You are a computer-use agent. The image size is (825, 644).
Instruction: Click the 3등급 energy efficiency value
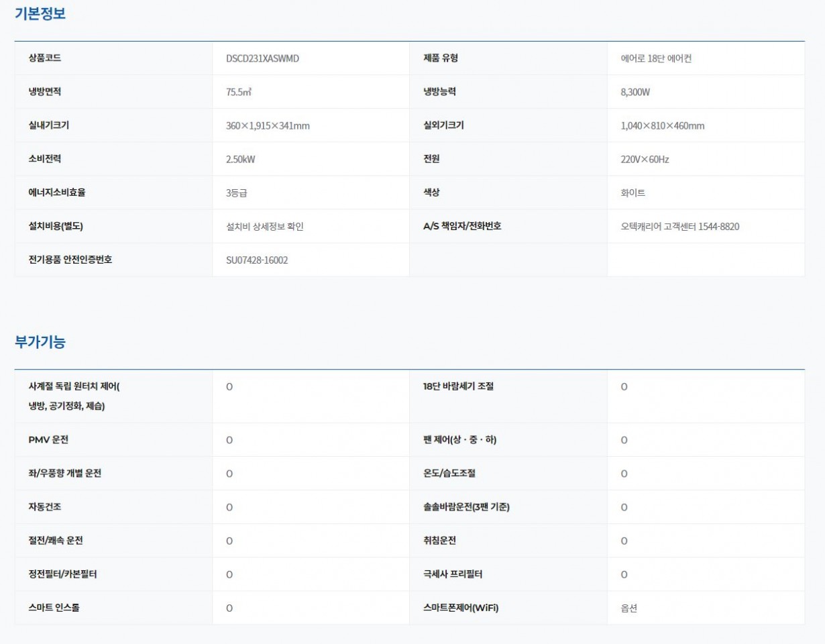coord(237,193)
